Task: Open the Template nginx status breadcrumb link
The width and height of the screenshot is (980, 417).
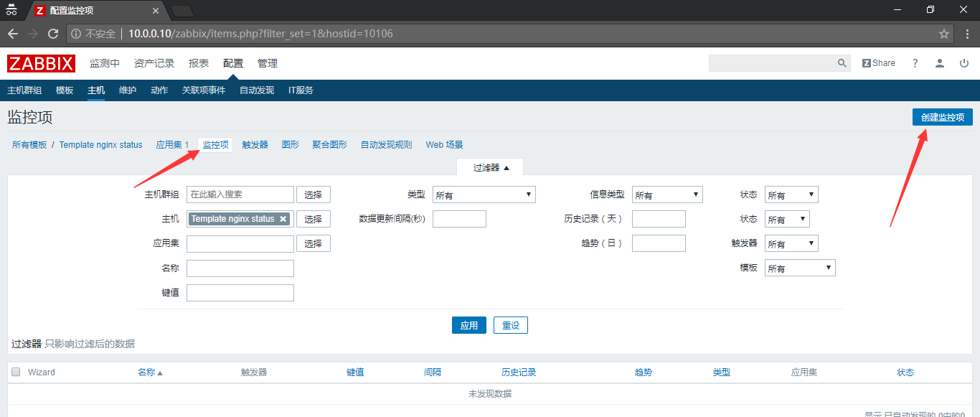Action: point(101,144)
